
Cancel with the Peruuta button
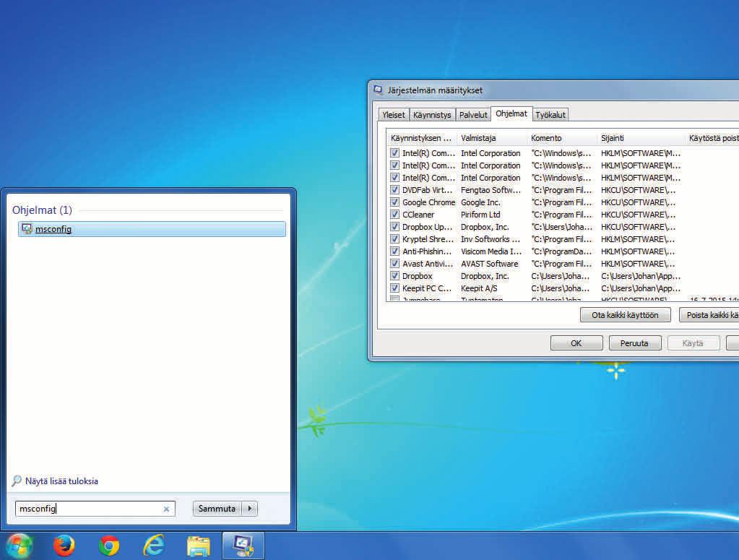click(634, 343)
